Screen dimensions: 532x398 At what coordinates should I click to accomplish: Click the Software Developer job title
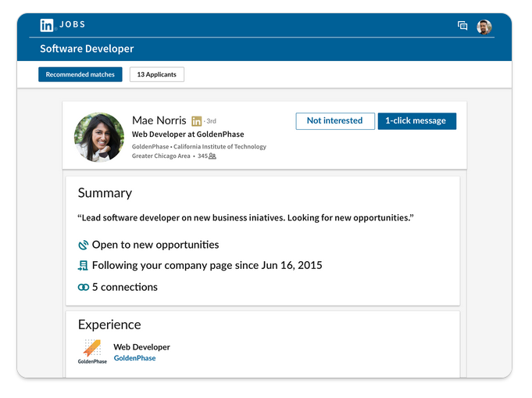tap(87, 48)
